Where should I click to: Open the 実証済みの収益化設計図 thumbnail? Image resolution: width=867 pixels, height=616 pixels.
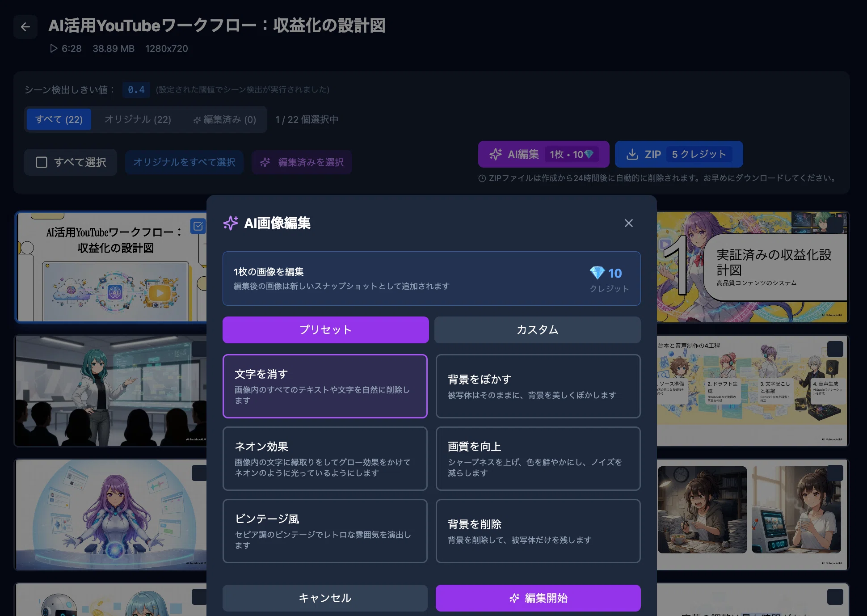coord(753,267)
